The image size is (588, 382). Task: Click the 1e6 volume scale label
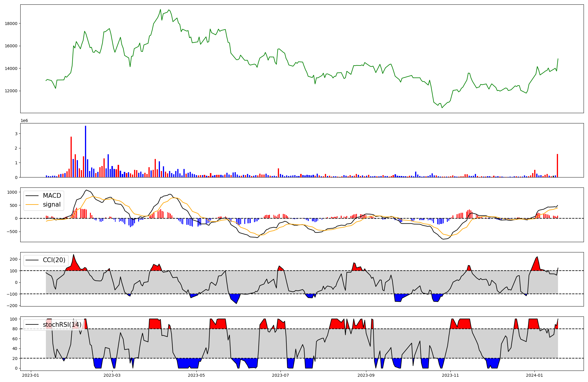tap(24, 121)
